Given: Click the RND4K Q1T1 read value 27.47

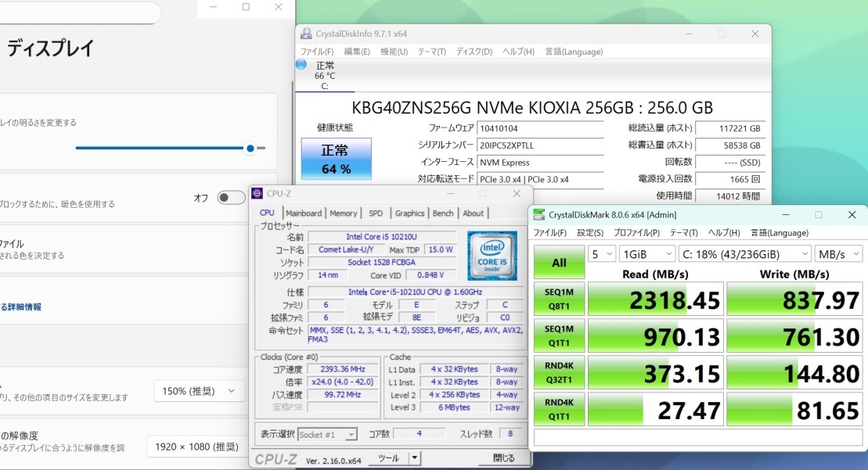Looking at the screenshot, I should coord(655,409).
